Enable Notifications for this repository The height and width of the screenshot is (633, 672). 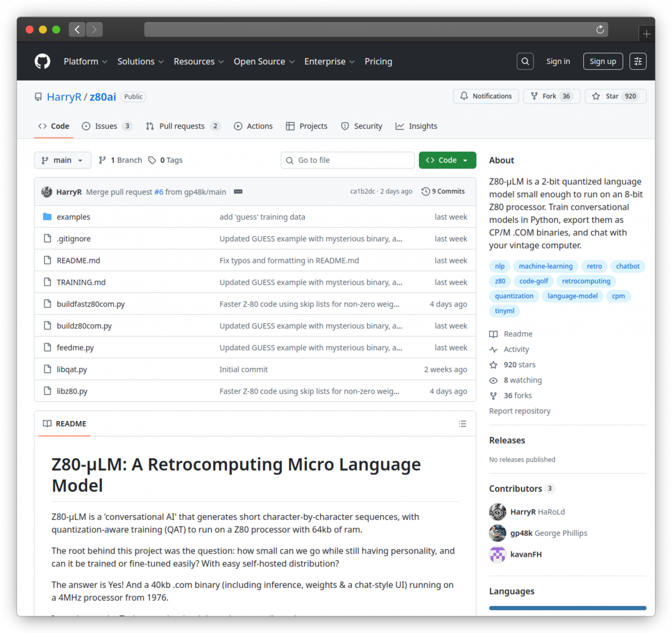(x=485, y=96)
